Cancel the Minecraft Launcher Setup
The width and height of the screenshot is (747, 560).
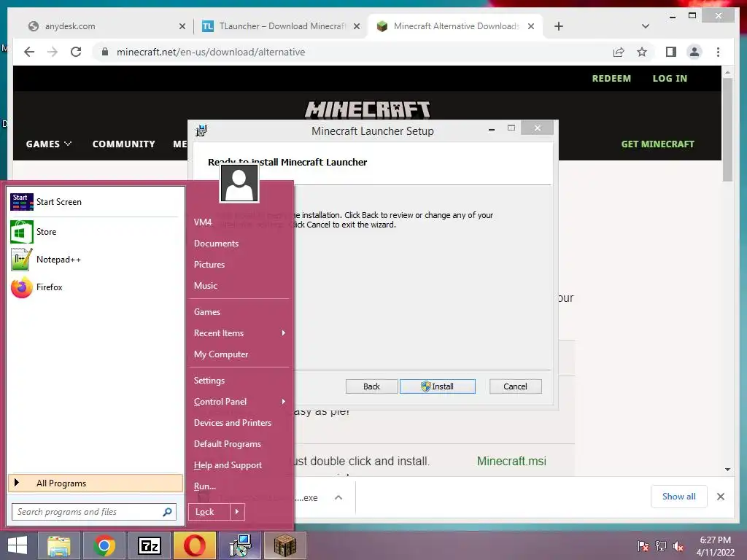point(516,386)
